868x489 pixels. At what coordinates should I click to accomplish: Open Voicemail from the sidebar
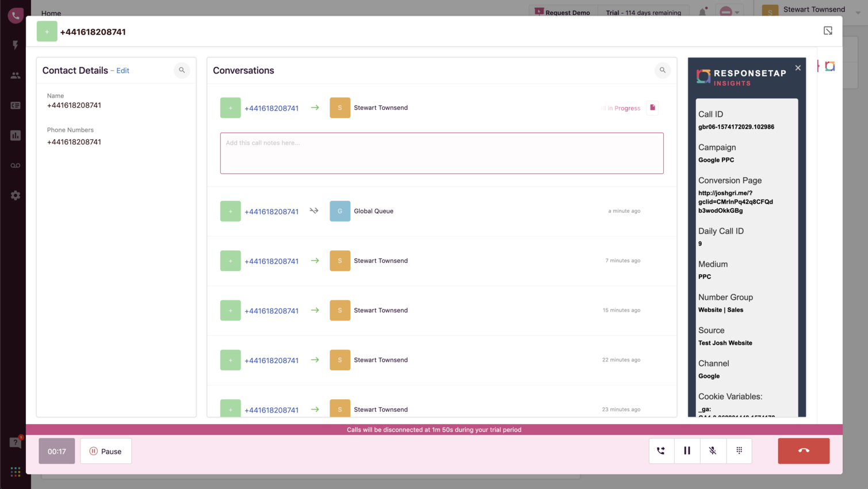[x=15, y=165]
